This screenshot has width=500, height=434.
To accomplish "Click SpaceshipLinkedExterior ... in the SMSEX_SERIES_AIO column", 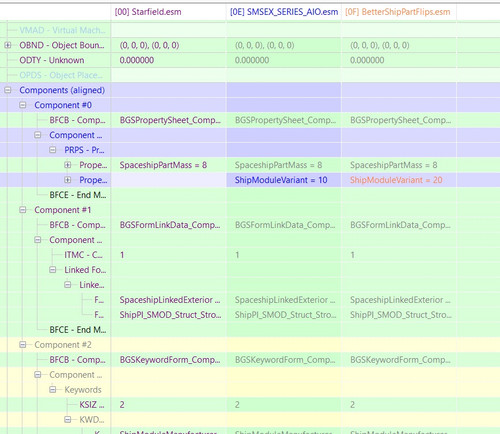I will click(285, 300).
